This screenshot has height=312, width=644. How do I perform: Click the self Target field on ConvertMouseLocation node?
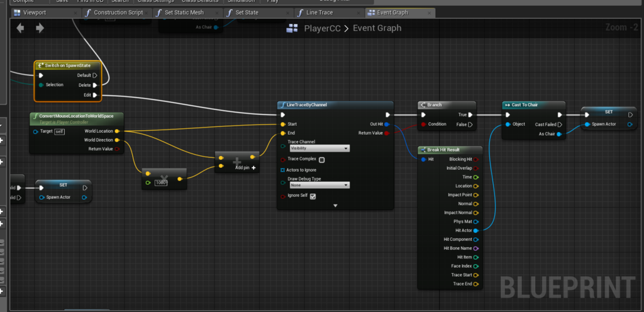(x=60, y=131)
